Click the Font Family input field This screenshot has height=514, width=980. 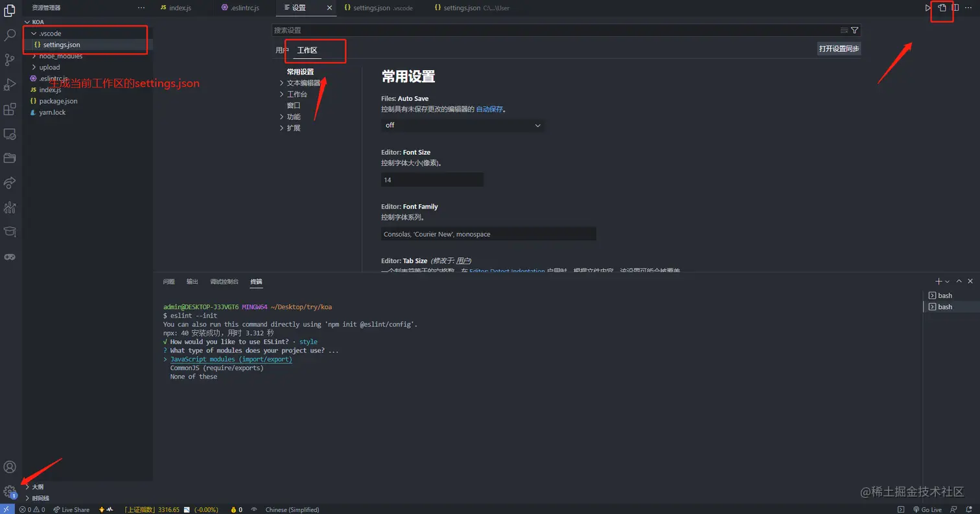[x=489, y=234]
